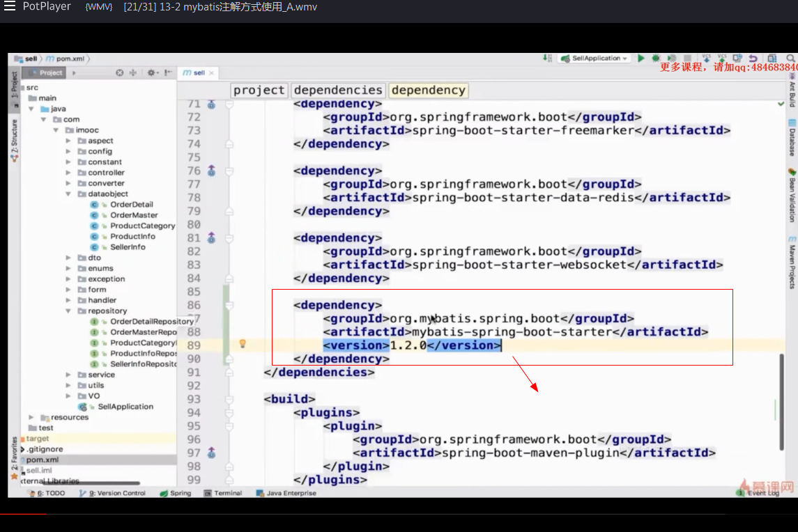This screenshot has height=532, width=798.
Task: Open the TODO tool window
Action: (x=47, y=493)
